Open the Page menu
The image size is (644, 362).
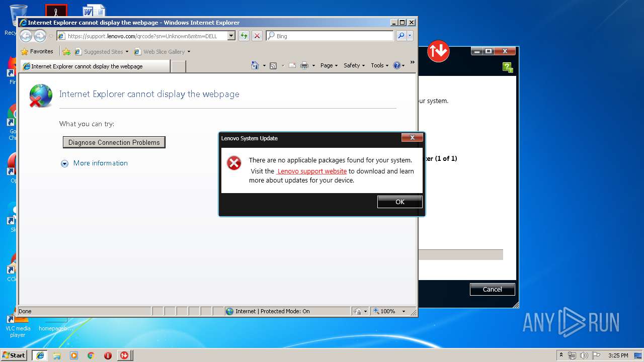pyautogui.click(x=329, y=65)
